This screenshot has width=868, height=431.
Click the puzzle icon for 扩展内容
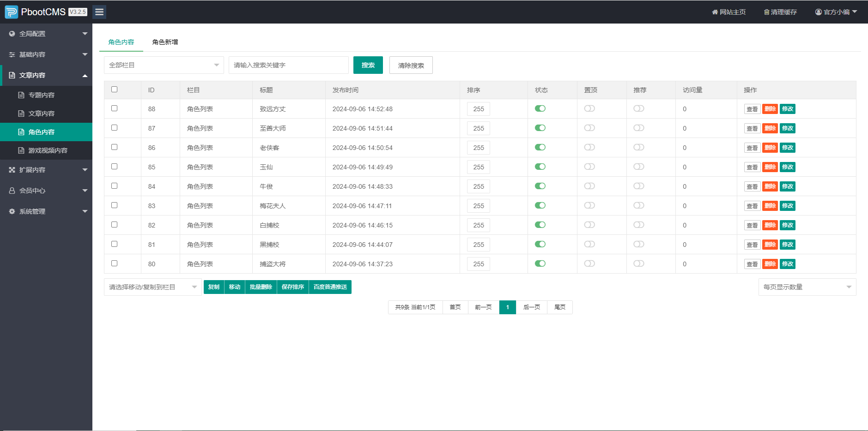[12, 170]
